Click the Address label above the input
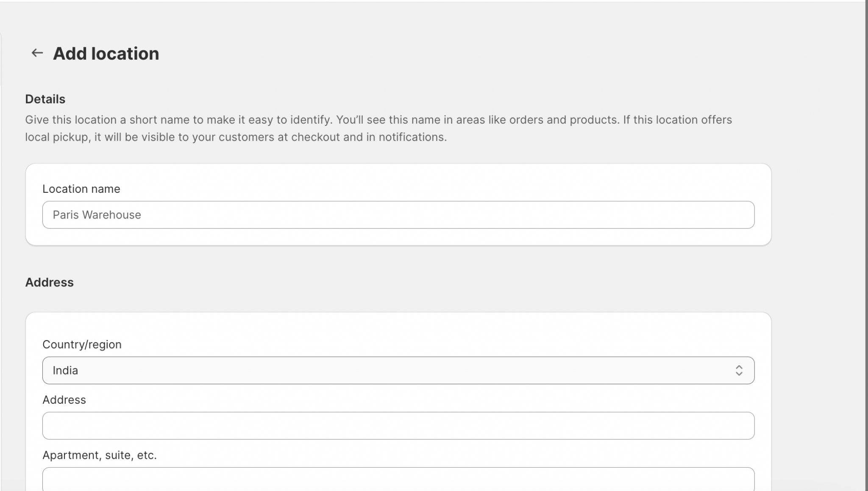 click(64, 400)
